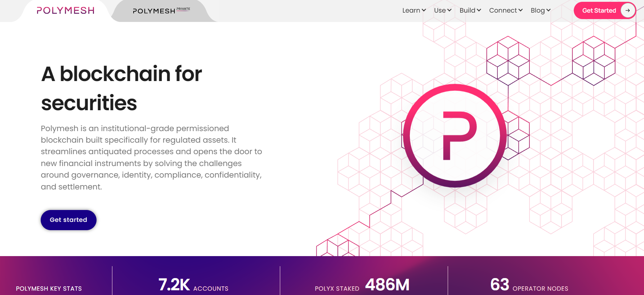Expand the Build dropdown in navigation
The image size is (644, 295).
pos(470,10)
